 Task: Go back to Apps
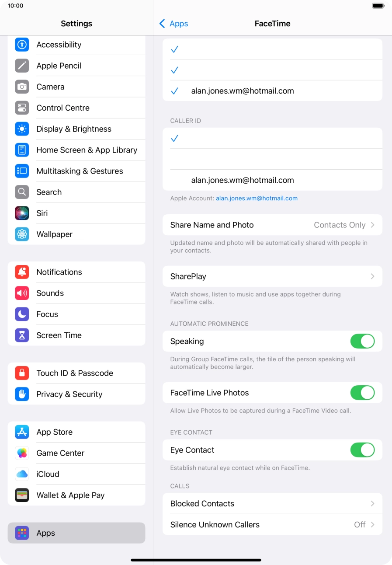(173, 24)
